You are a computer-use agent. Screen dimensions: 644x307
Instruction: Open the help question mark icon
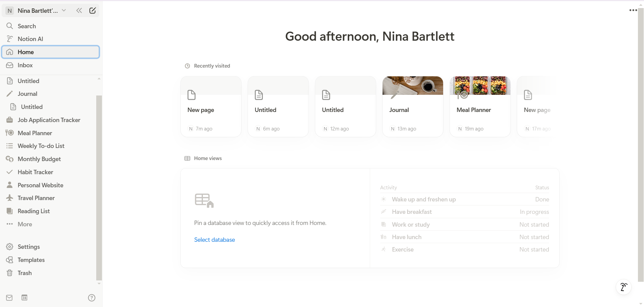point(92,298)
